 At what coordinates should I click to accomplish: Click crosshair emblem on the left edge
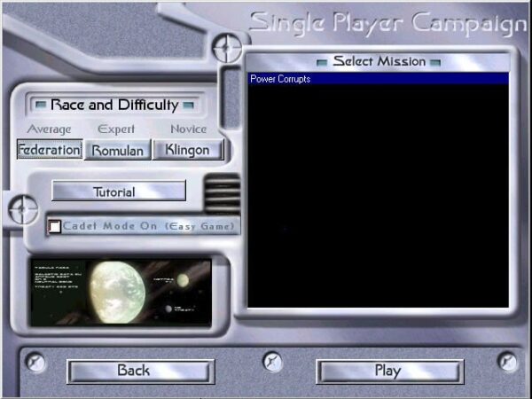pyautogui.click(x=21, y=209)
